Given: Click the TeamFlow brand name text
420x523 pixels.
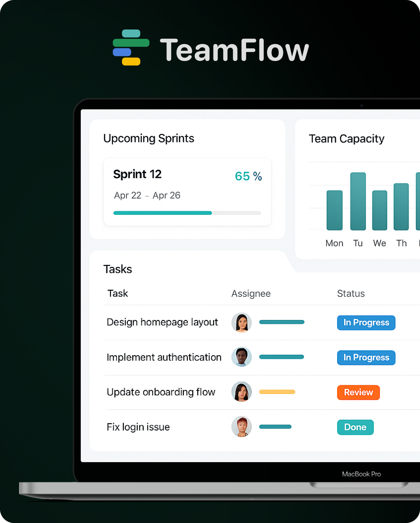Looking at the screenshot, I should (x=234, y=50).
